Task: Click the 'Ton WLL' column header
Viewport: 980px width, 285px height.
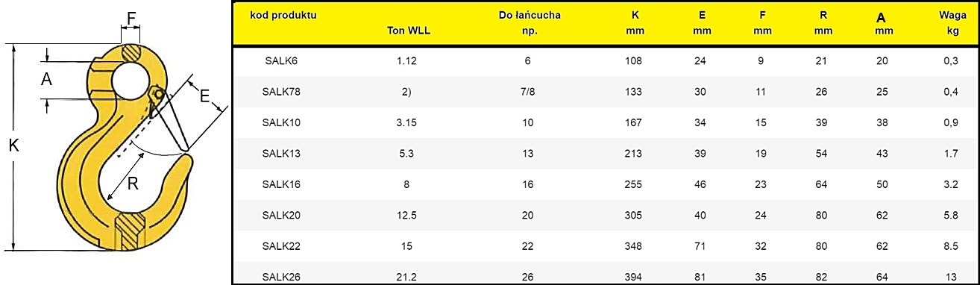Action: (x=409, y=31)
